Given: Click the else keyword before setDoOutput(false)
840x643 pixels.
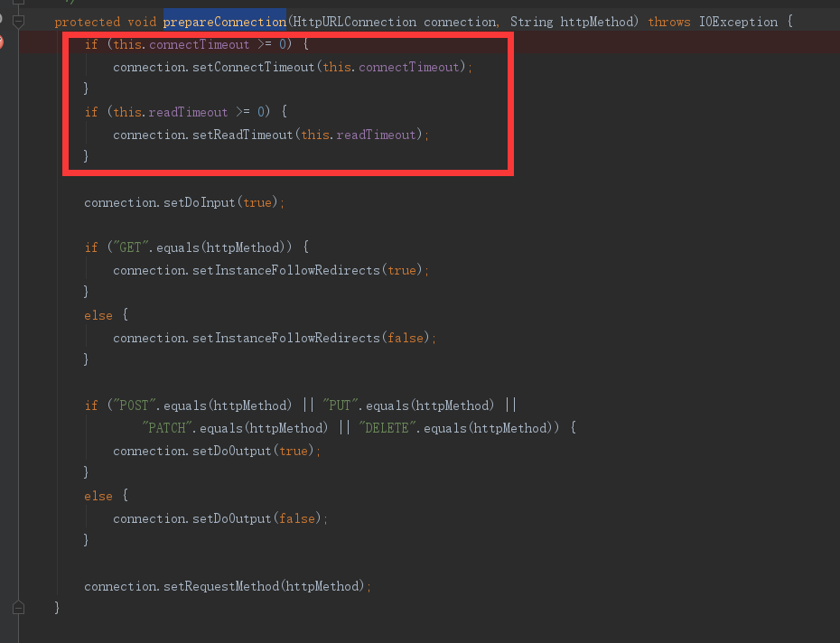Looking at the screenshot, I should [98, 496].
